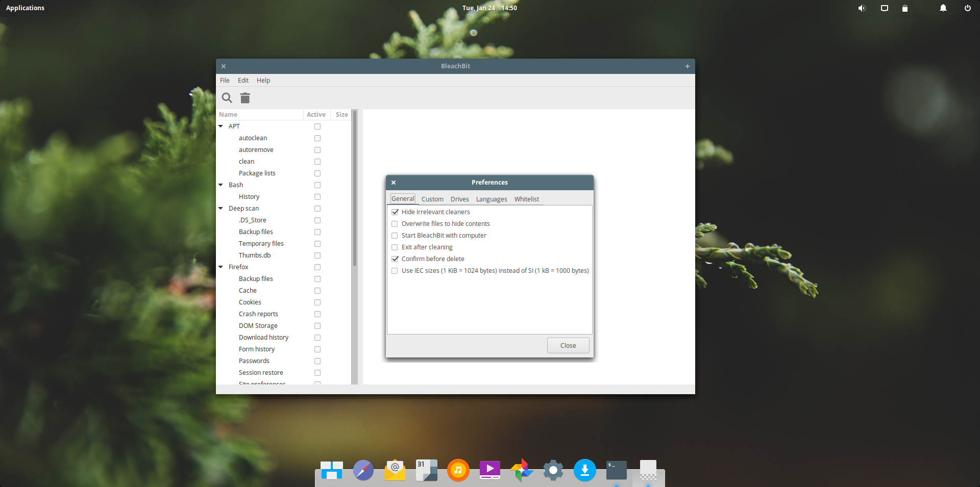Click the cleaner list vertical scrollbar

[354, 189]
